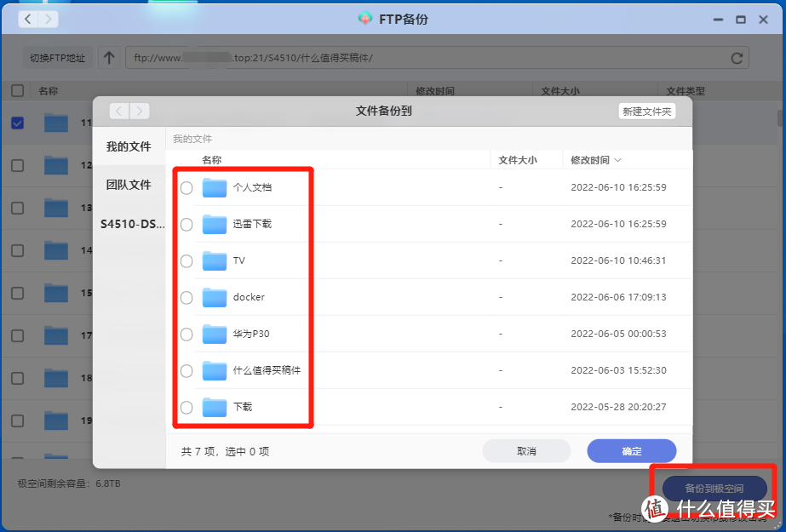This screenshot has height=532, width=786.
Task: Open the 迅雷下载 folder icon
Action: [x=215, y=224]
